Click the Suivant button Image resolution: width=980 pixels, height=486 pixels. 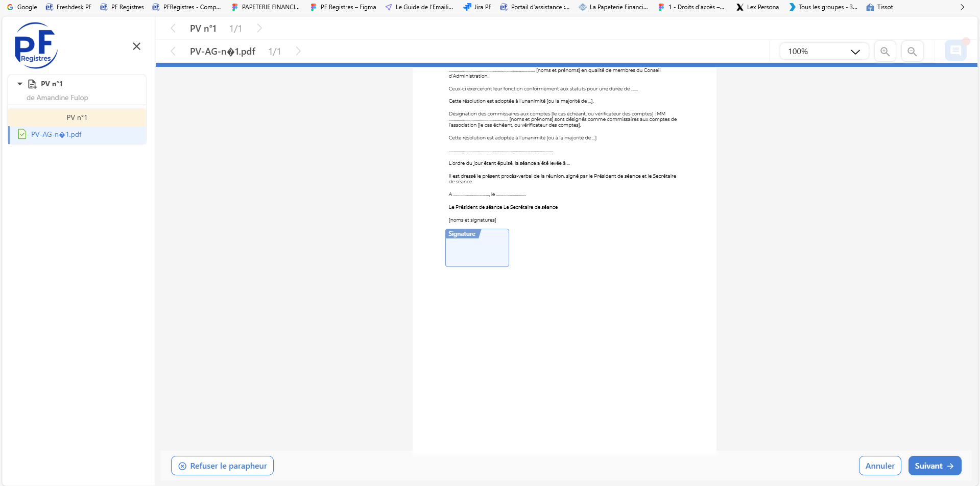[x=935, y=466]
